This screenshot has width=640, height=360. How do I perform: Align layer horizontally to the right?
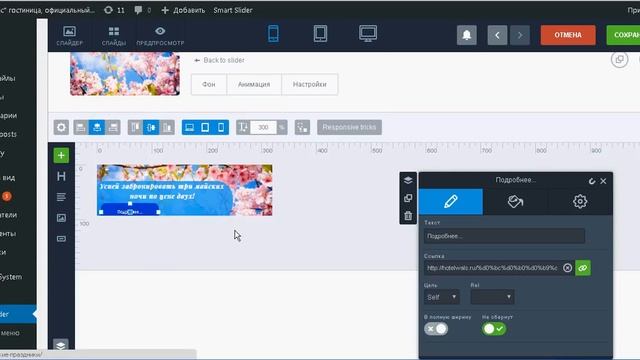113,127
